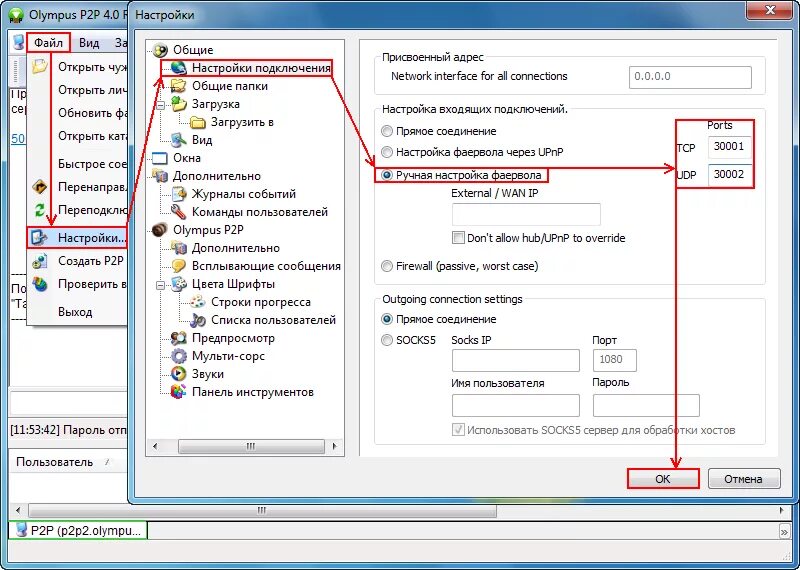Click the Загрузить в folder icon
The width and height of the screenshot is (800, 570).
(x=197, y=122)
